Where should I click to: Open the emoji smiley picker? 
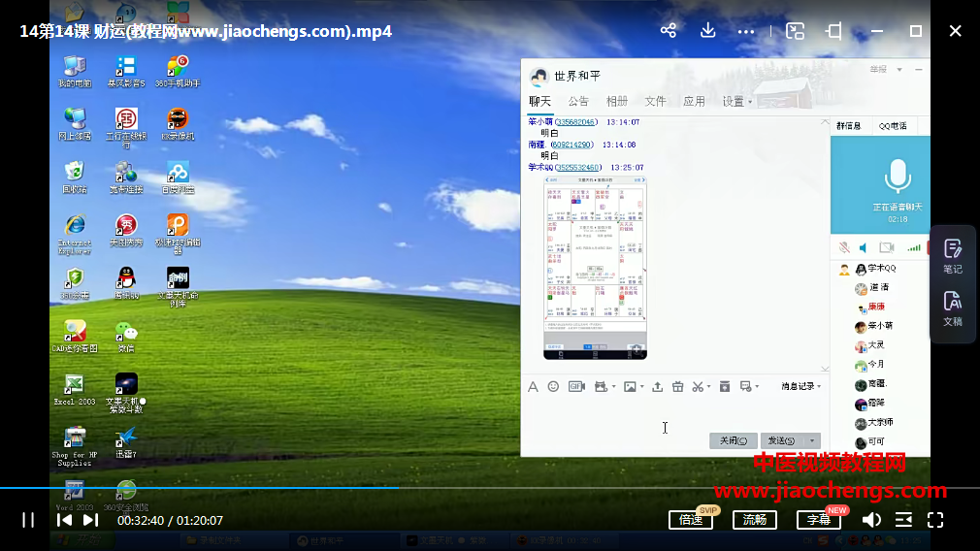tap(553, 387)
